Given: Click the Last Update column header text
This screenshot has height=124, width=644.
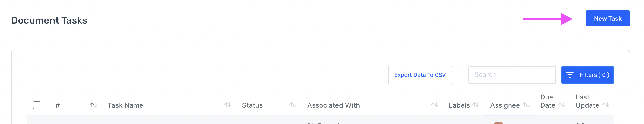Looking at the screenshot, I should (x=587, y=101).
